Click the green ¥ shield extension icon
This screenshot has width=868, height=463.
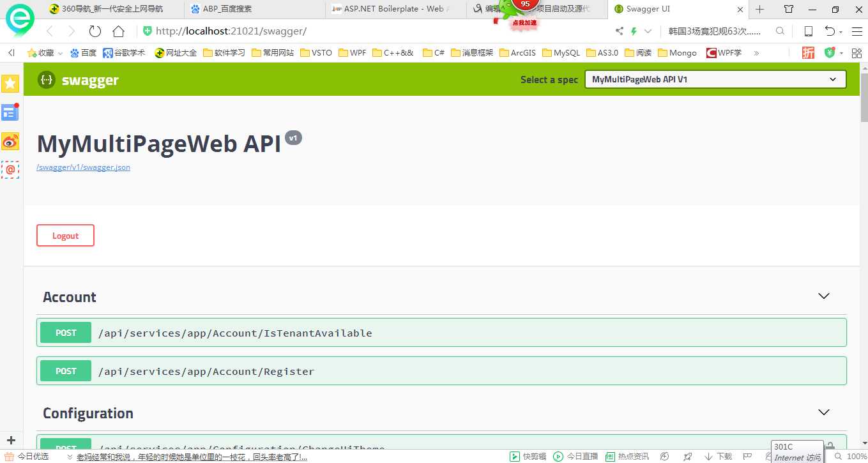point(830,53)
